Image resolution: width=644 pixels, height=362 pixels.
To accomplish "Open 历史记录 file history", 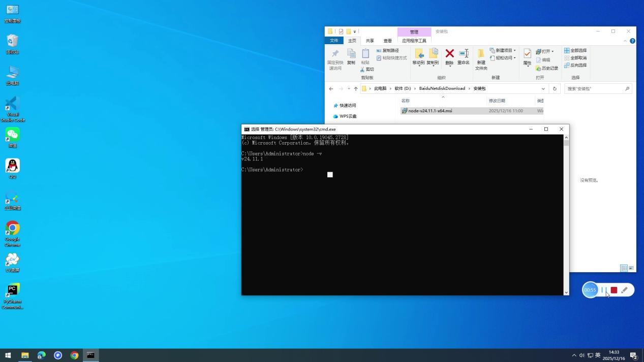I will (x=549, y=68).
